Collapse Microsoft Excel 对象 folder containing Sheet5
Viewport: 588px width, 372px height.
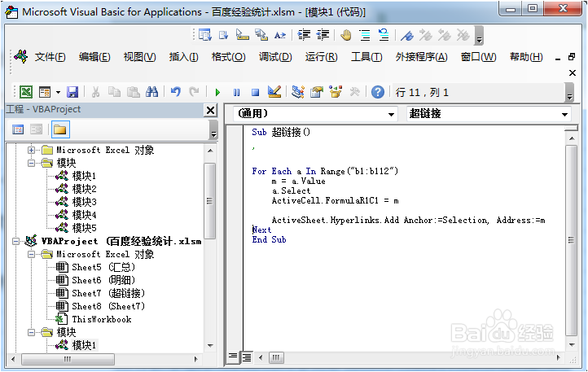pyautogui.click(x=32, y=254)
